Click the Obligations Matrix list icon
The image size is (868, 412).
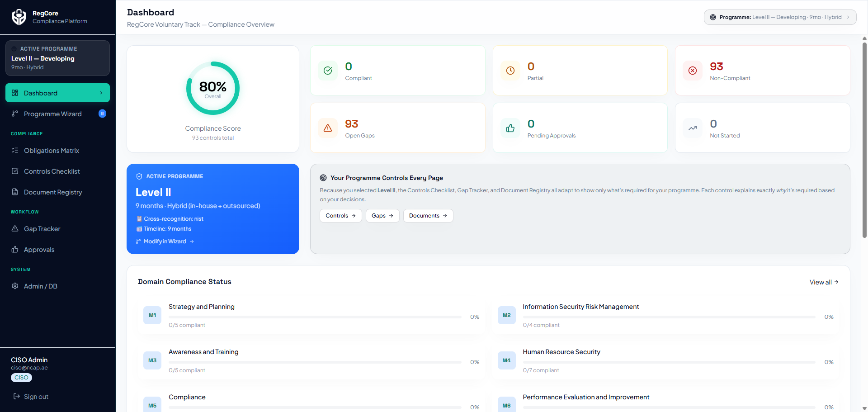pos(15,151)
